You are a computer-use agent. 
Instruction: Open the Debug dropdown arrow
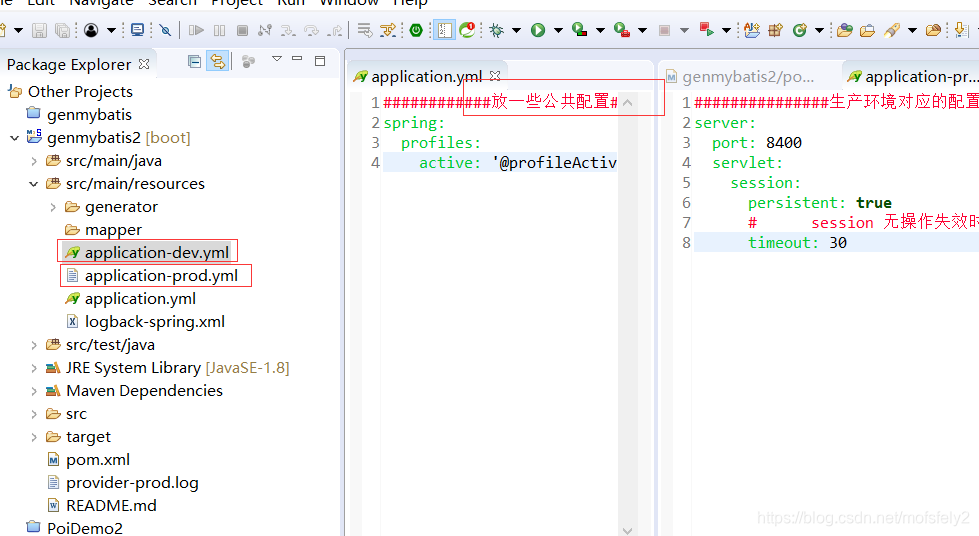[516, 30]
